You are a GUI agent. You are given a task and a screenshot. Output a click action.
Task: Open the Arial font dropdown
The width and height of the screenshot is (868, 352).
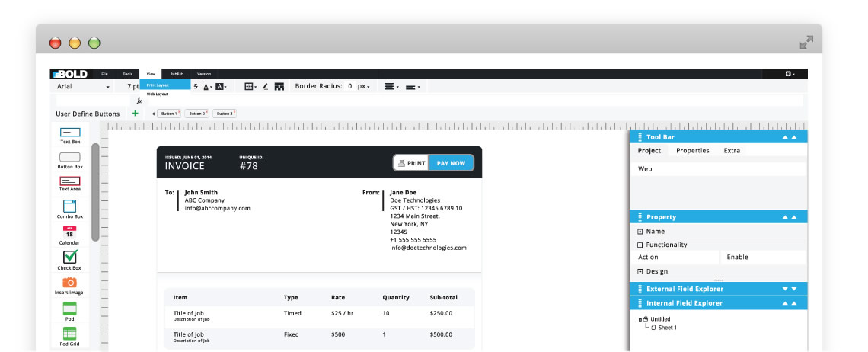click(83, 86)
